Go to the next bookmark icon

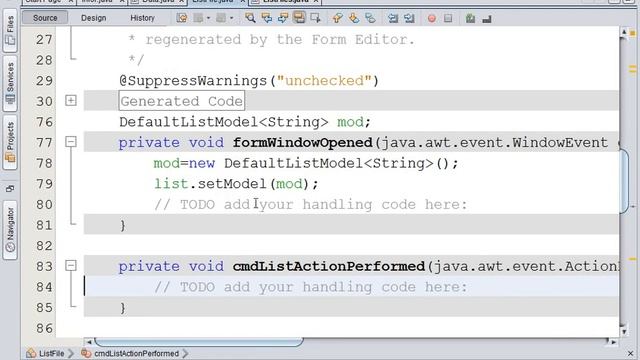tap(353, 18)
